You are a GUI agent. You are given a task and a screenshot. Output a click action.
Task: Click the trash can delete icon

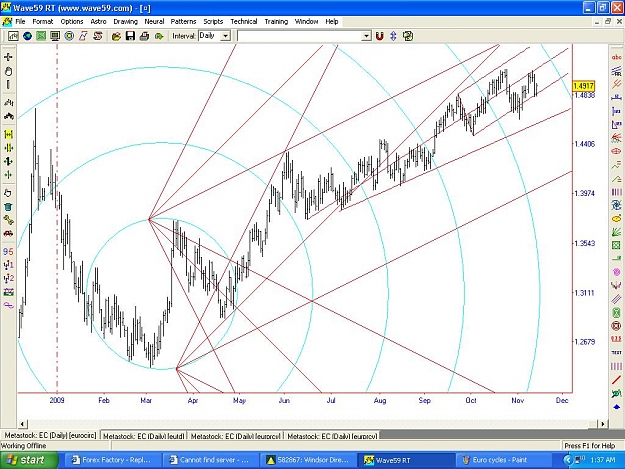[8, 206]
